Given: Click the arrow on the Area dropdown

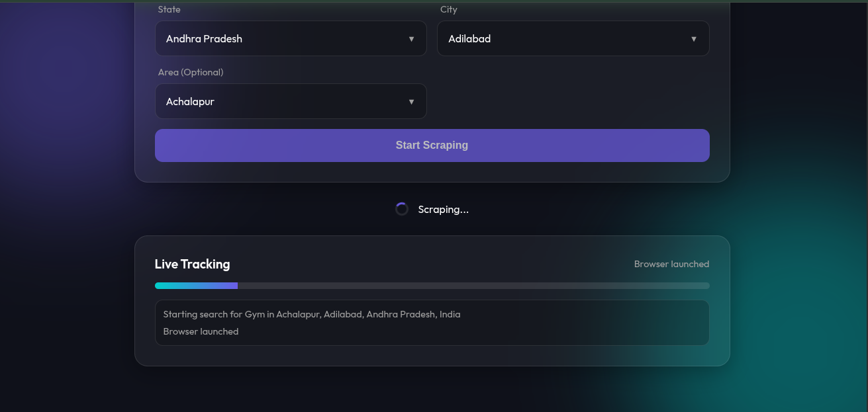Looking at the screenshot, I should pos(411,102).
